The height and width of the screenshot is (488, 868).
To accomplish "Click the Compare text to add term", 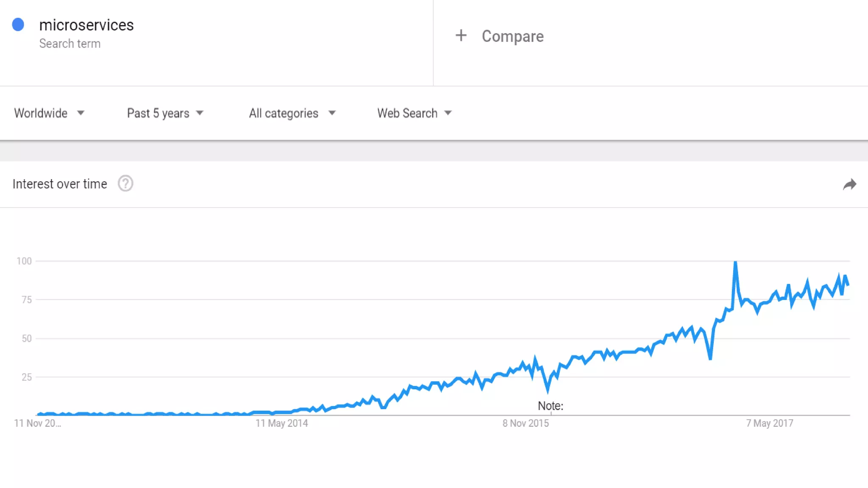I will (512, 36).
